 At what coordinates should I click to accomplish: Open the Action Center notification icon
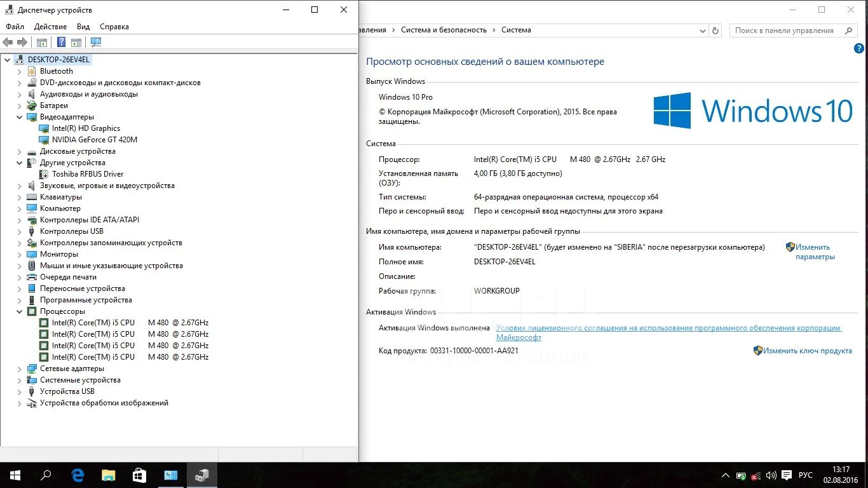(787, 475)
